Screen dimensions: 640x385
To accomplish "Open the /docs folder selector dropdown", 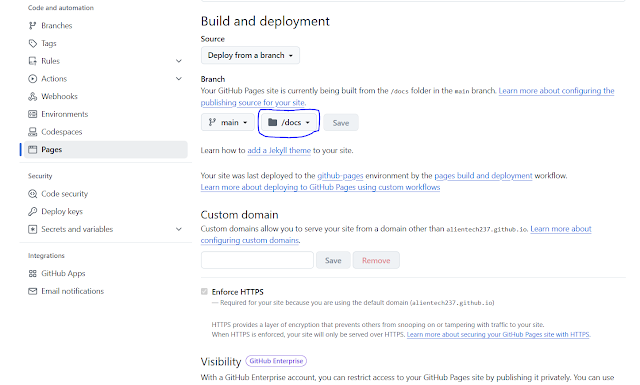I will coord(289,122).
